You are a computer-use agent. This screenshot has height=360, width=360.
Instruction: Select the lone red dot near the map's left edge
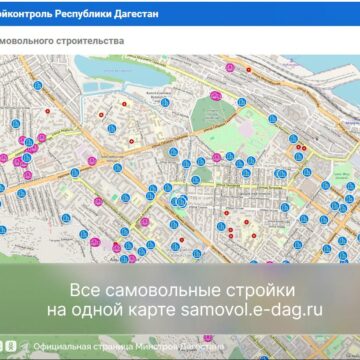coord(48,111)
